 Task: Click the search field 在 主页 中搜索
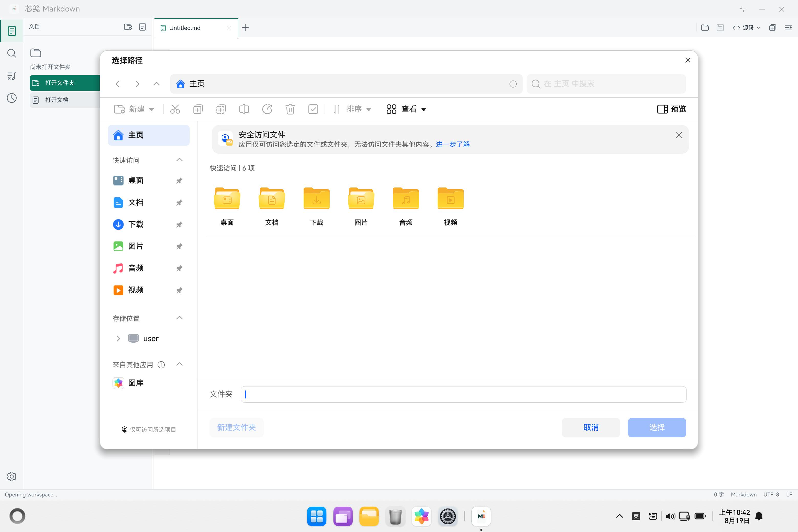tap(606, 84)
